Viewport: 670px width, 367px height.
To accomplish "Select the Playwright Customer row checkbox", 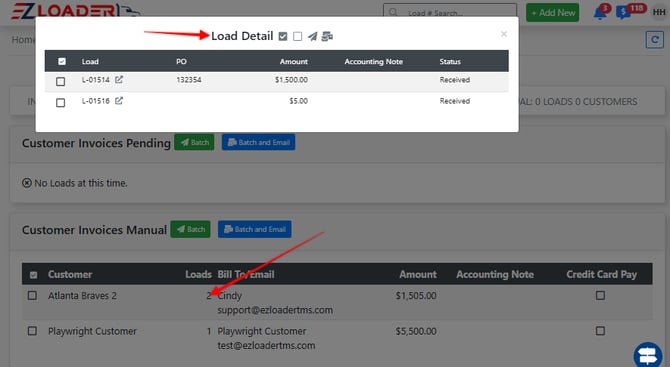I will pos(32,331).
